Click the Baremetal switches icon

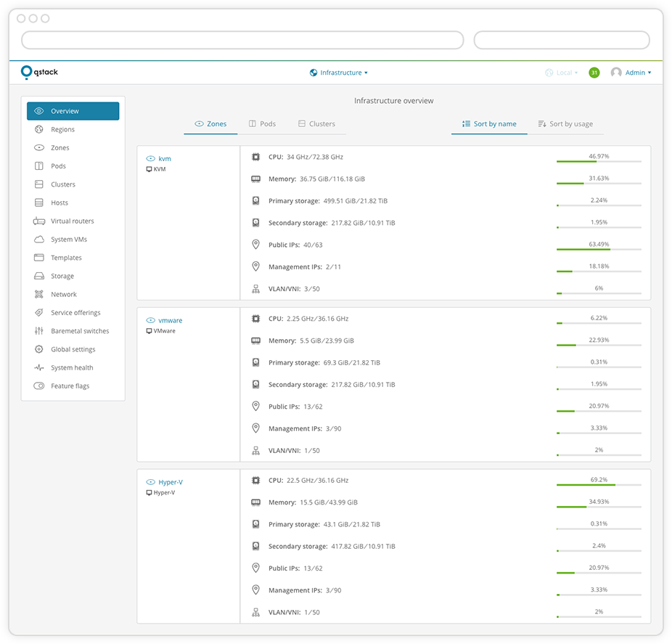click(39, 331)
